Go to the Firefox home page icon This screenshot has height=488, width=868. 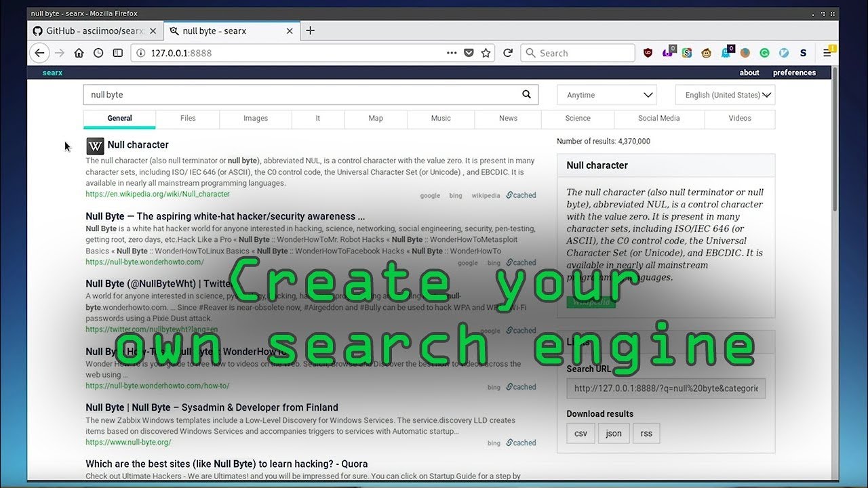coord(79,53)
